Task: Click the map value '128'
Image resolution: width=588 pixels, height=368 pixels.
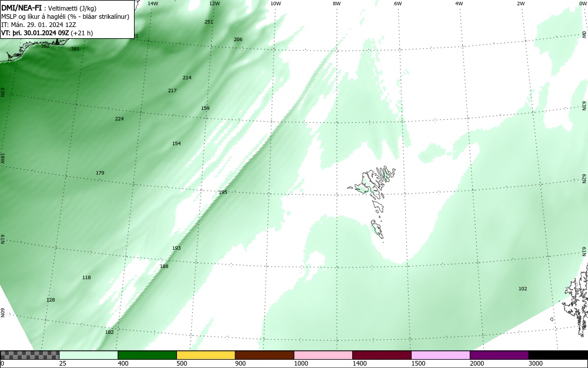Action: 51,300
